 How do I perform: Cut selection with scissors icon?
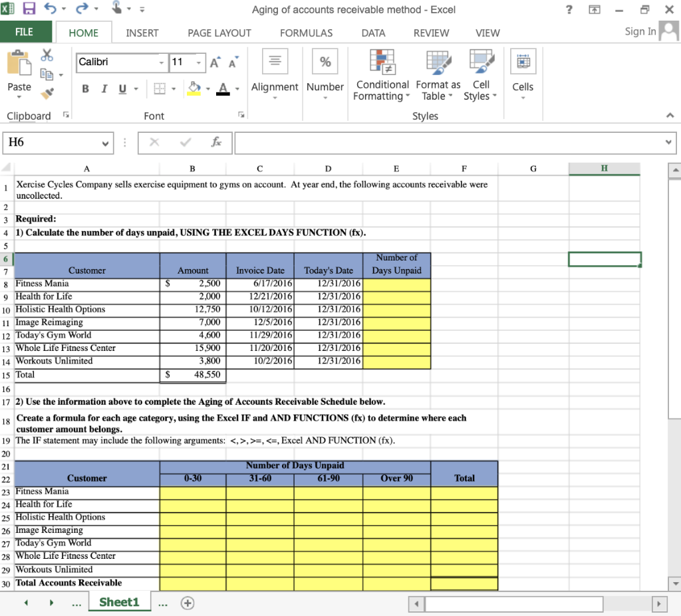[47, 55]
